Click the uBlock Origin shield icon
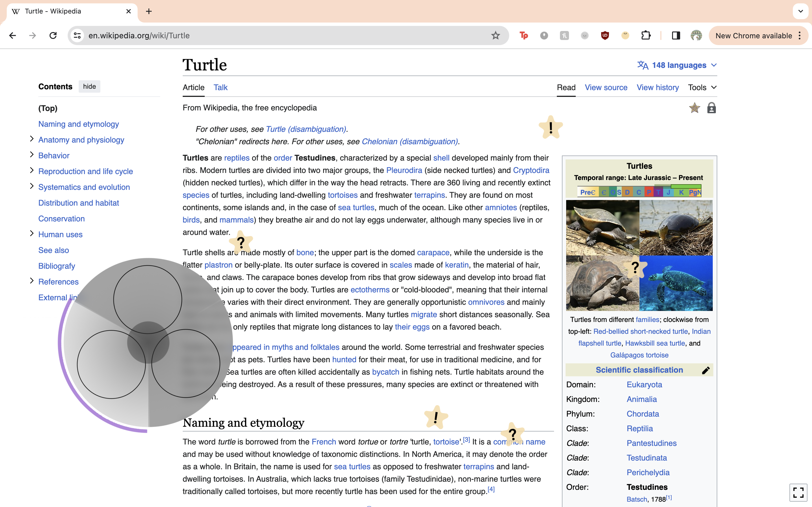The width and height of the screenshot is (812, 507). 605,35
